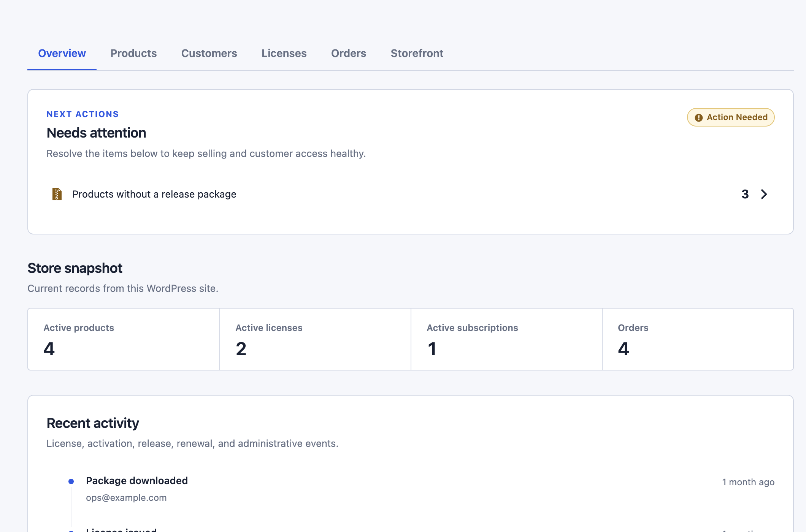806x532 pixels.
Task: Click the Package downloaded timeline dot
Action: pos(71,481)
